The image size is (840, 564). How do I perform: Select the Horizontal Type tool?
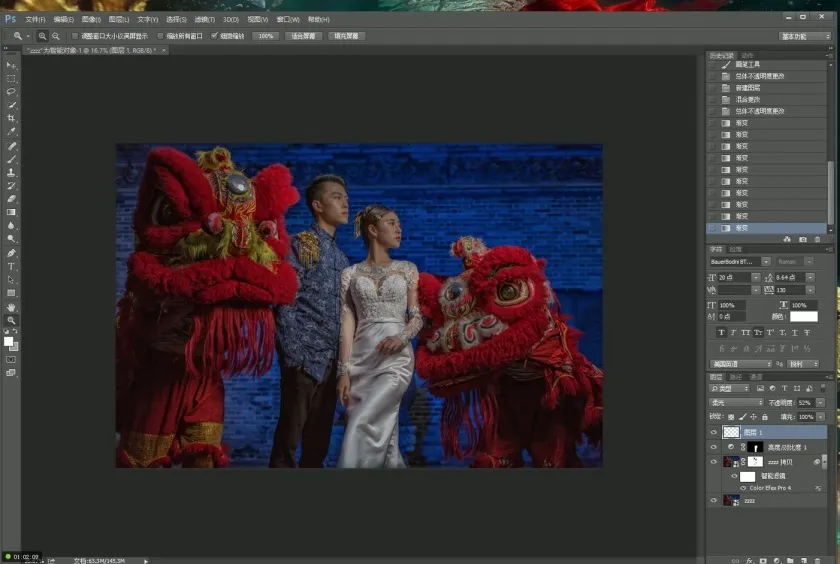[x=12, y=266]
